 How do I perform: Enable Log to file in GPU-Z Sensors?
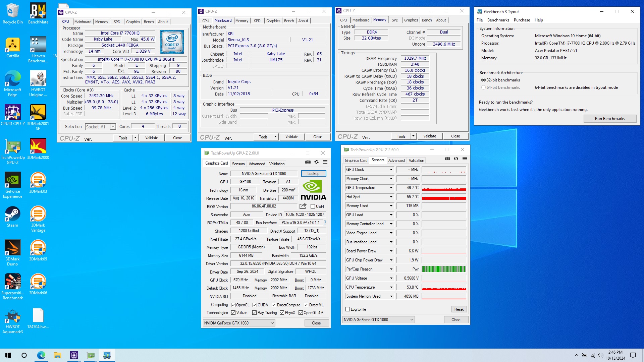coord(347,309)
